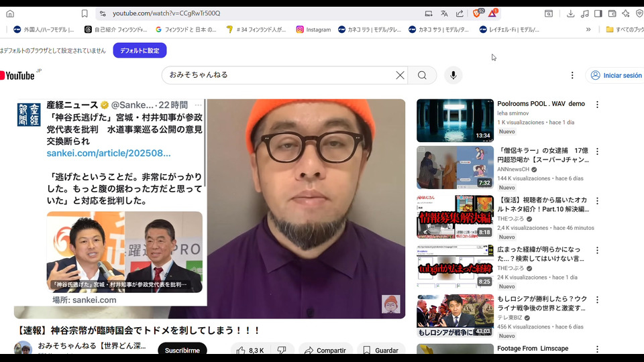The image size is (644, 362).
Task: Open the ANNnewsCH channel name
Action: 513,169
